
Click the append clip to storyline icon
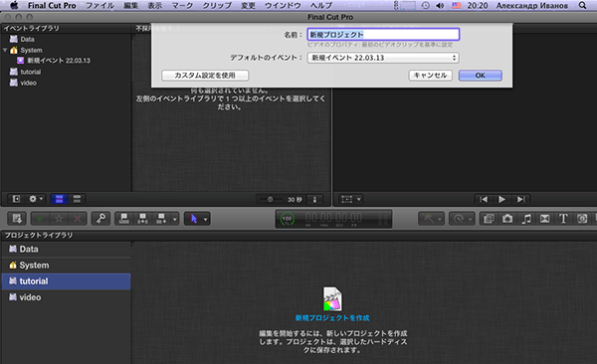point(161,219)
